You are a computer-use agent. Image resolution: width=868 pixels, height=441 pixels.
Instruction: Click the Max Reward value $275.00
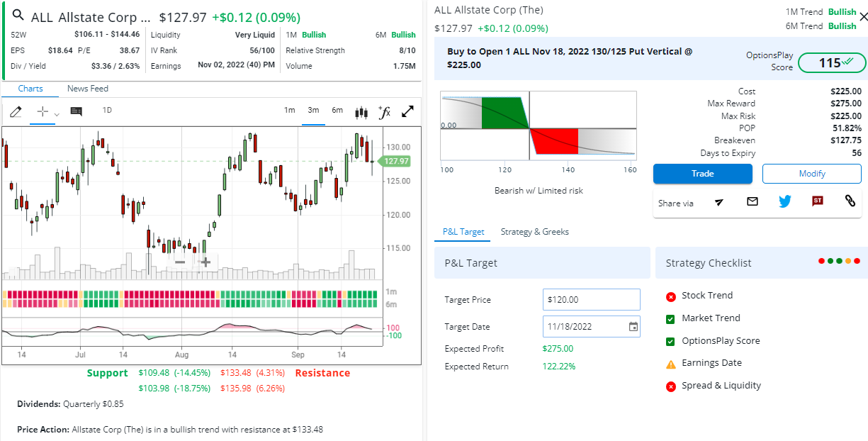(x=846, y=104)
